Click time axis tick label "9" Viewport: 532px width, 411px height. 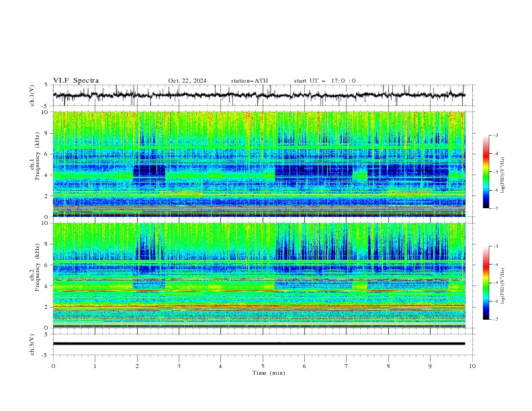point(430,366)
